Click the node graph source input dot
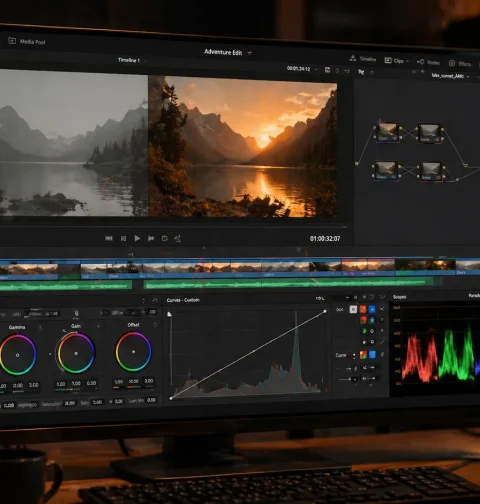 (x=357, y=163)
